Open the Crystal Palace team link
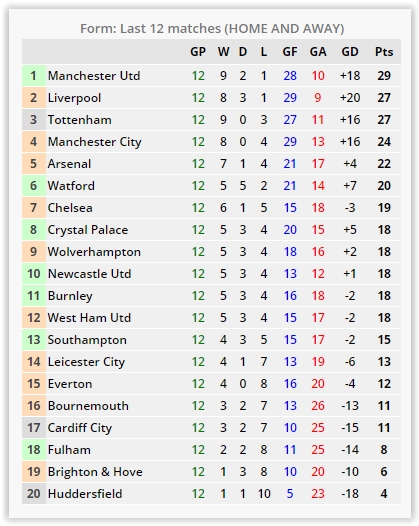Screen dimensions: 419x526 [x=88, y=230]
